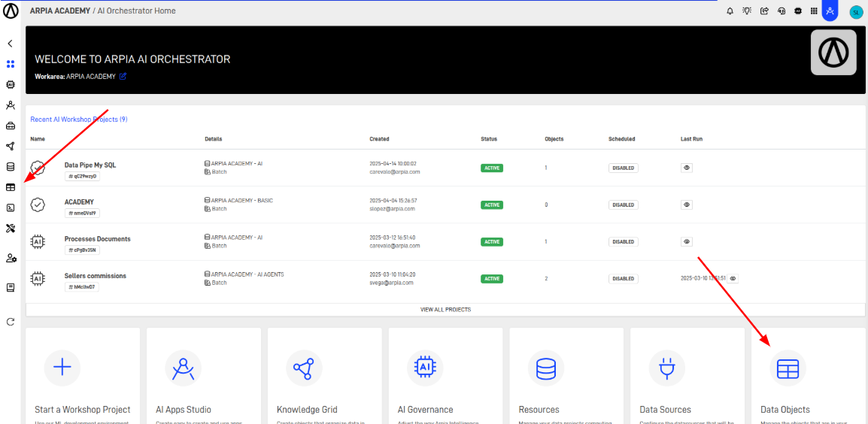Viewport: 868px width, 424px height.
Task: Click the badge icon for Data Pipe My SQL
Action: click(38, 168)
